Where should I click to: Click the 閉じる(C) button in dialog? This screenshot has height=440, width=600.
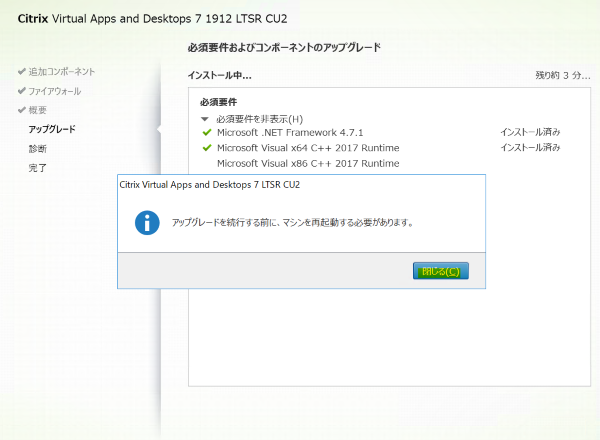[x=440, y=271]
